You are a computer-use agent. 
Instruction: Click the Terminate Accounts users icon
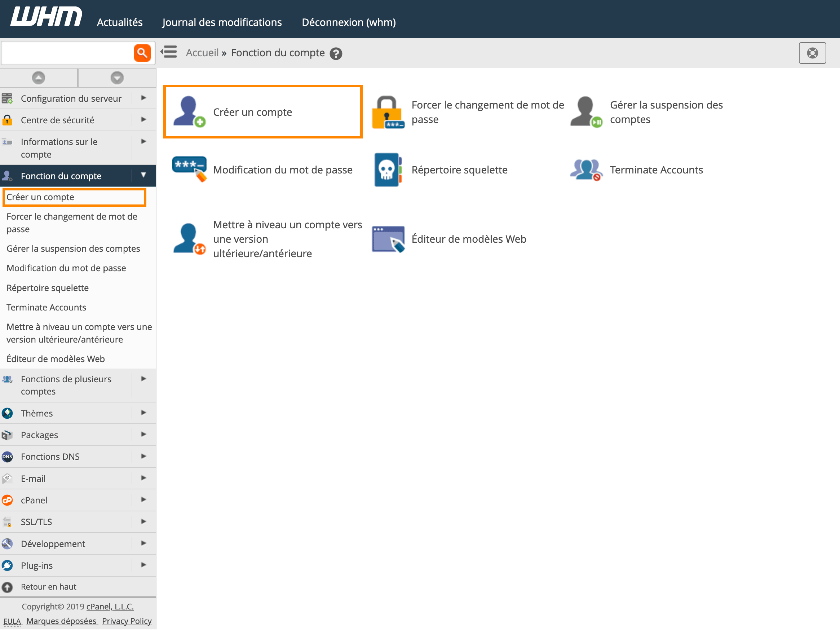[586, 169]
